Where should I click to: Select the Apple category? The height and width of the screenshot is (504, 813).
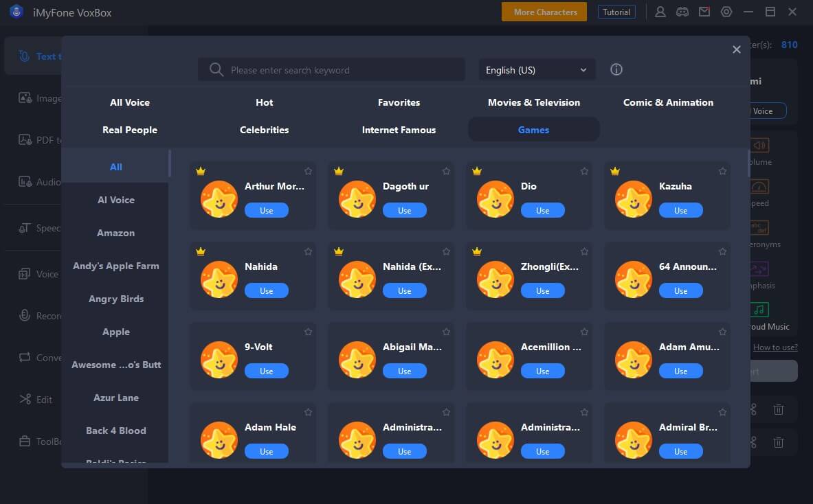pos(115,332)
